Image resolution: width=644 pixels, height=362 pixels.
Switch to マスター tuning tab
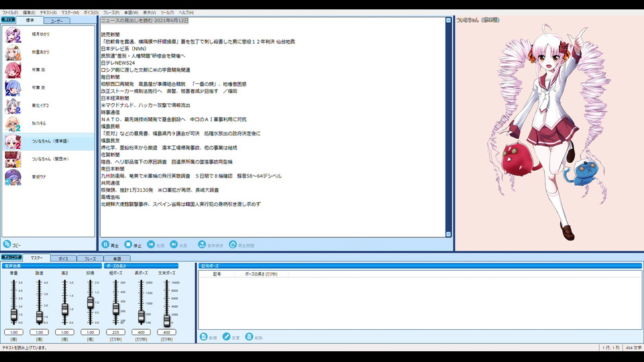[36, 257]
